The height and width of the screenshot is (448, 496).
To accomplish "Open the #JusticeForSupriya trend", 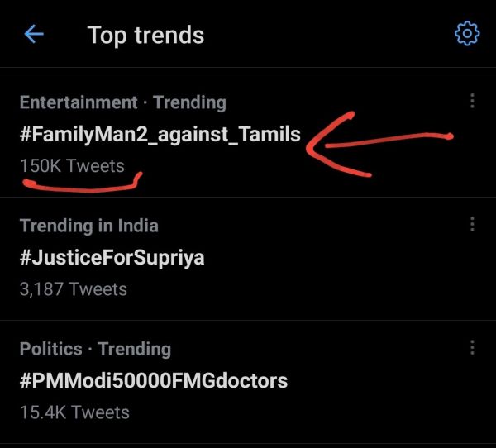I will pos(112,258).
